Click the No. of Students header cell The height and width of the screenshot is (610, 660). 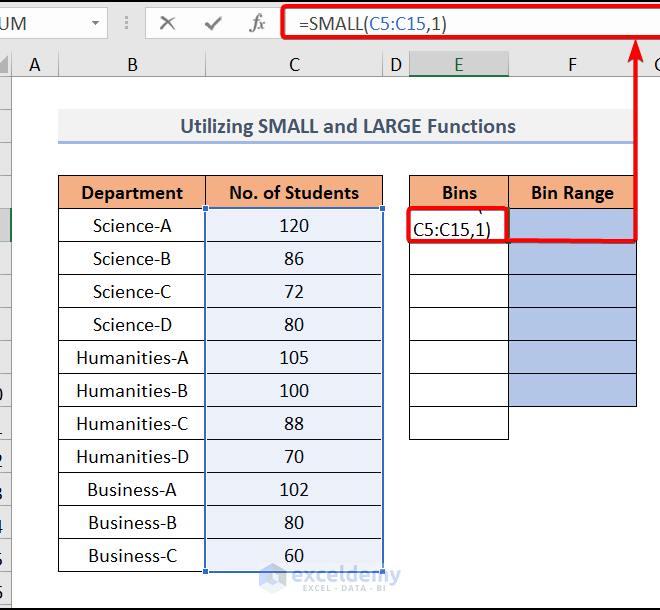click(294, 193)
